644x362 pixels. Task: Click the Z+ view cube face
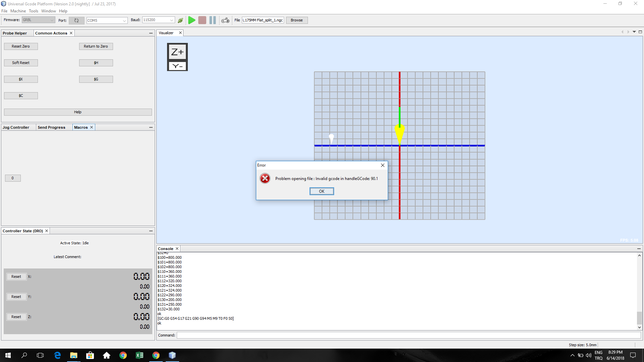click(x=177, y=52)
